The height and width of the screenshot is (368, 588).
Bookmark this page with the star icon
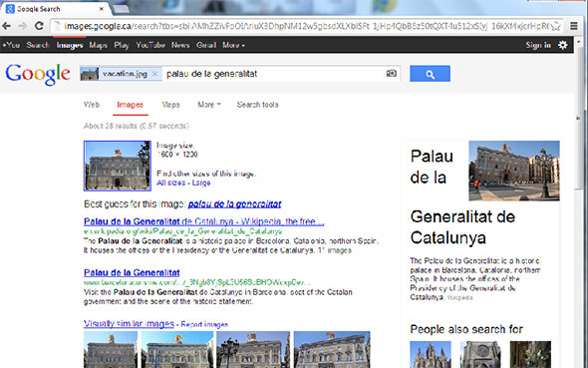click(556, 26)
